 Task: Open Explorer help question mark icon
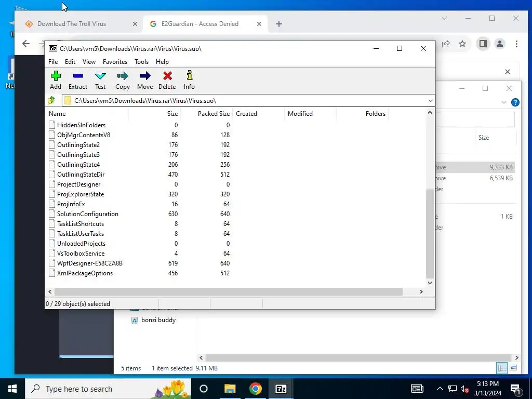tap(515, 102)
